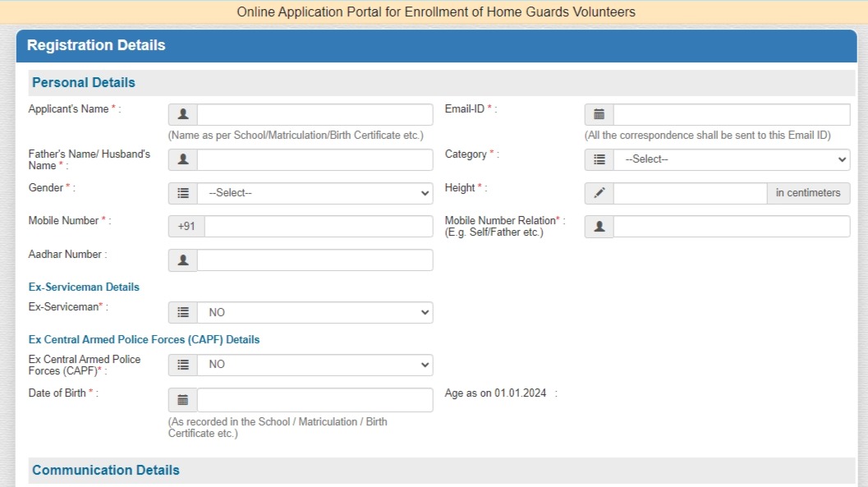Click the person icon beside Mobile Number Relation
Viewport: 868px width, 487px height.
[x=599, y=226]
